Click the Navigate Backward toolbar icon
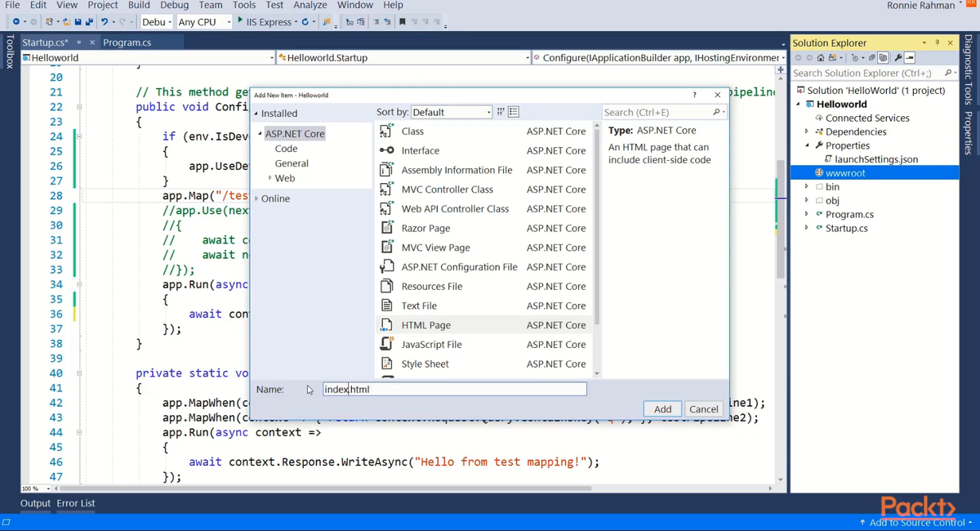980x531 pixels. 16,22
